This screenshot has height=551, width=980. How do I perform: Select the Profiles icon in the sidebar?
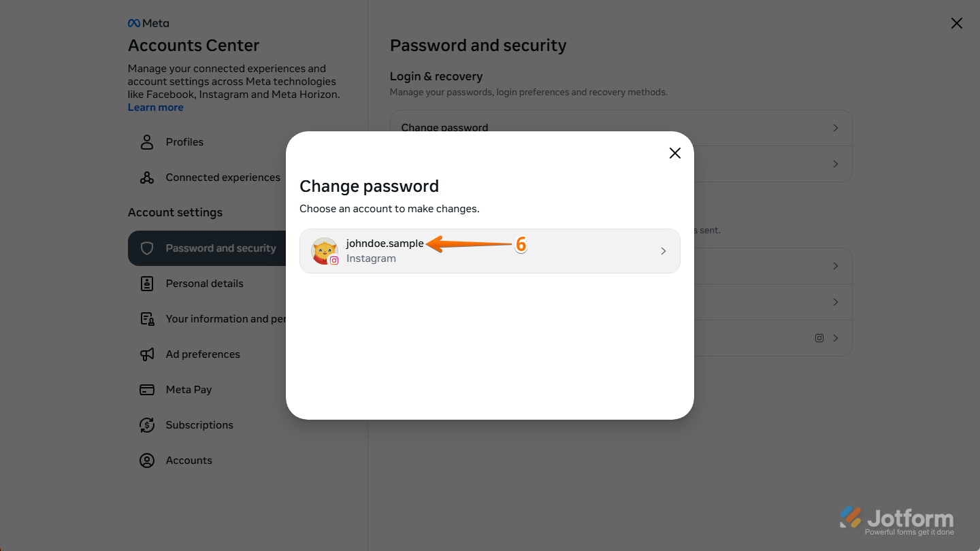[x=147, y=141]
